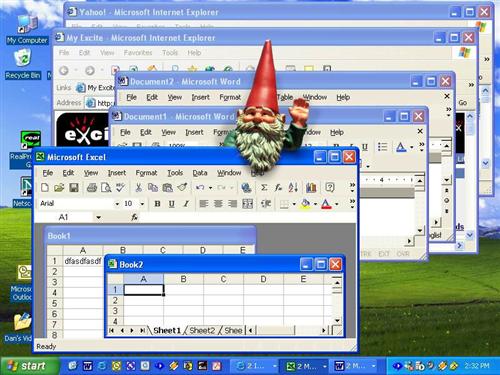Click the Paste clipboard icon in Excel
The width and height of the screenshot is (500, 375).
167,188
